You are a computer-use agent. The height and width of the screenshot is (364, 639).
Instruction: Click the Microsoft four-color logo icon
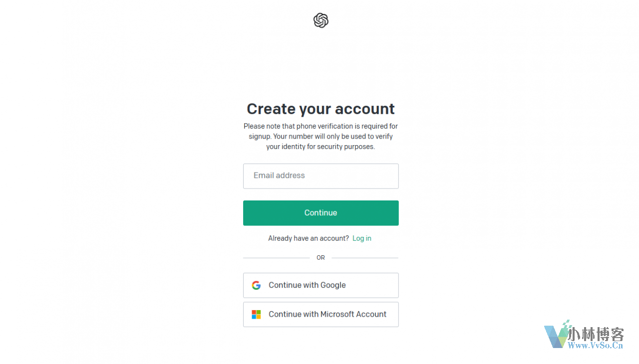pyautogui.click(x=256, y=315)
